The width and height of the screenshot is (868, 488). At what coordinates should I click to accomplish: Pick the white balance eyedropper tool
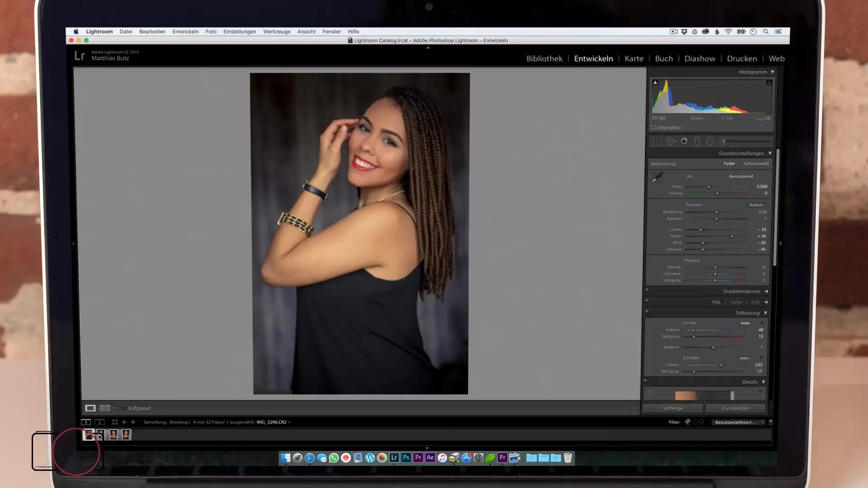657,178
